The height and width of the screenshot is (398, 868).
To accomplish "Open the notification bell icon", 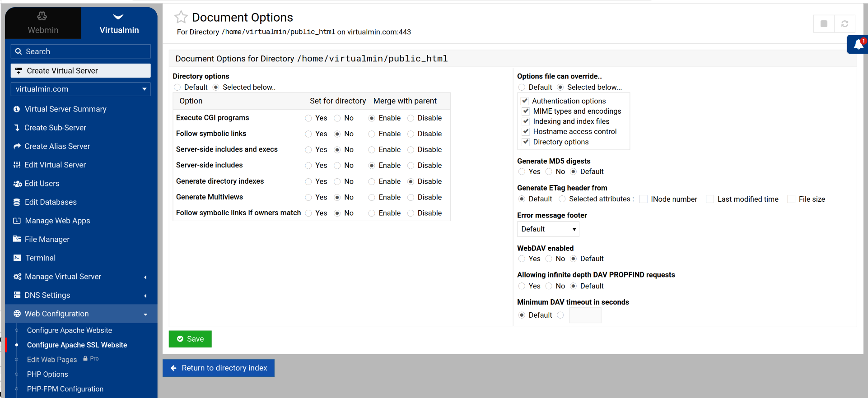I will [859, 44].
